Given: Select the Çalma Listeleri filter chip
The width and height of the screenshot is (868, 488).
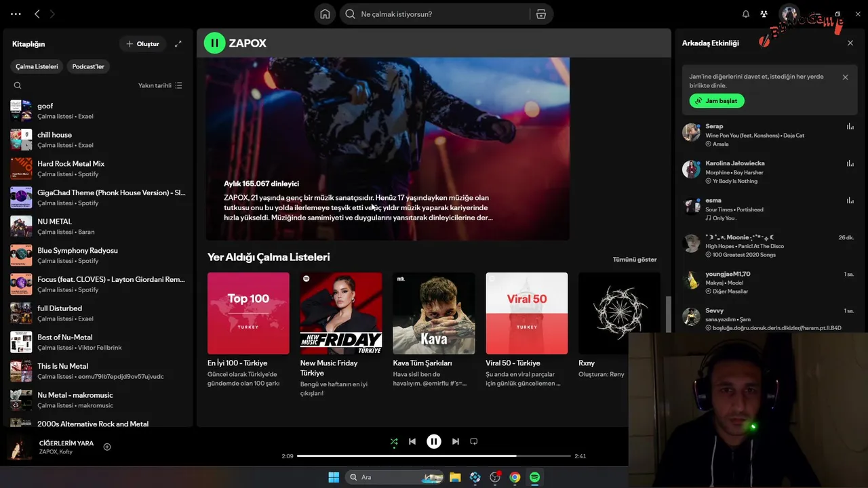Looking at the screenshot, I should pos(37,66).
